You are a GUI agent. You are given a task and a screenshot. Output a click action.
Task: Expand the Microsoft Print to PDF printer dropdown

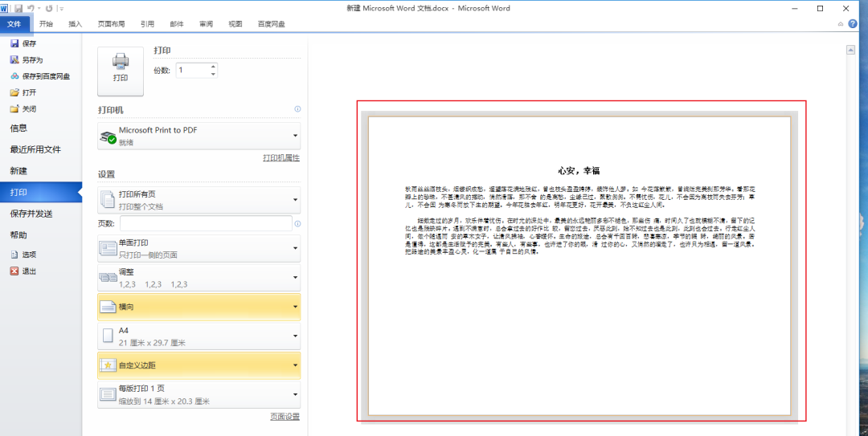point(295,136)
